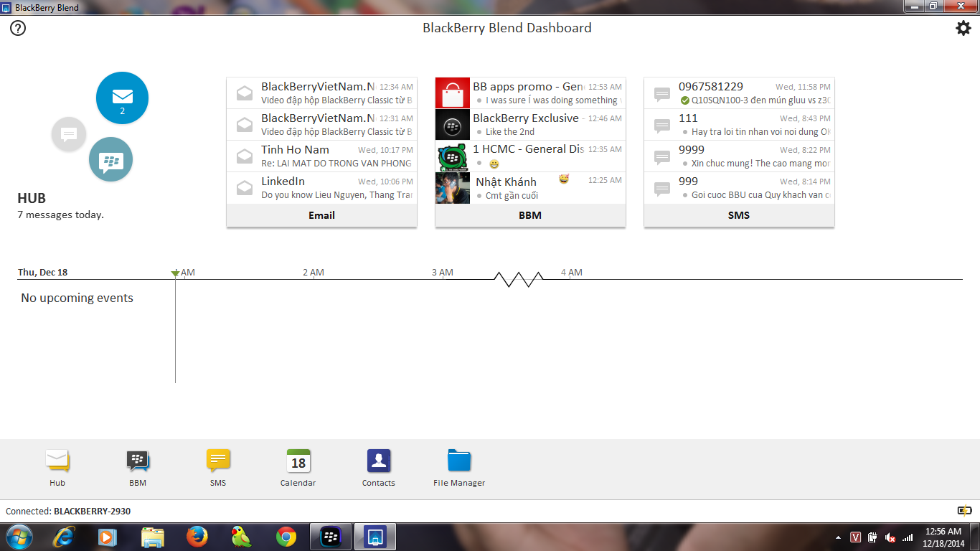Click the SMS icon beside 9999
The width and height of the screenshot is (980, 551).
(x=662, y=157)
